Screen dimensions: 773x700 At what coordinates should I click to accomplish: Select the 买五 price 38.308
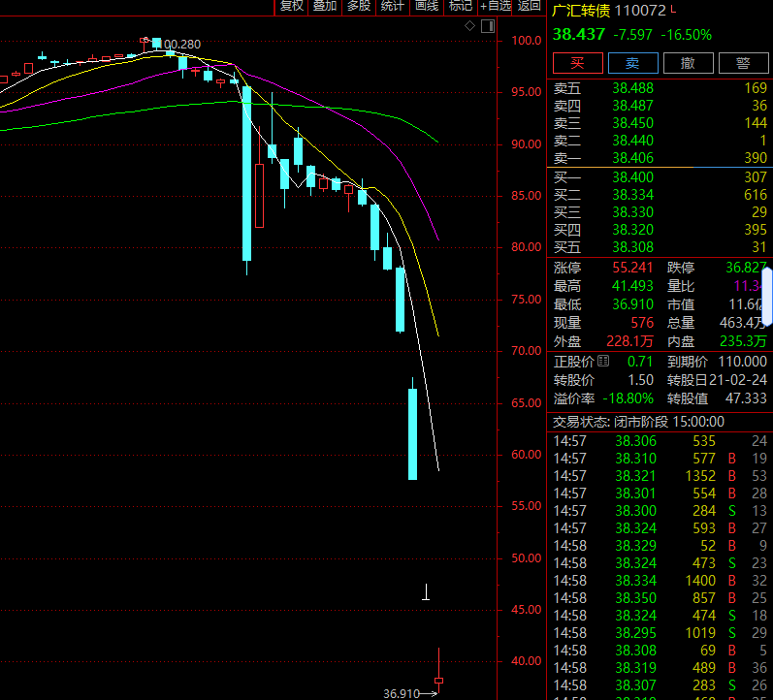point(633,247)
